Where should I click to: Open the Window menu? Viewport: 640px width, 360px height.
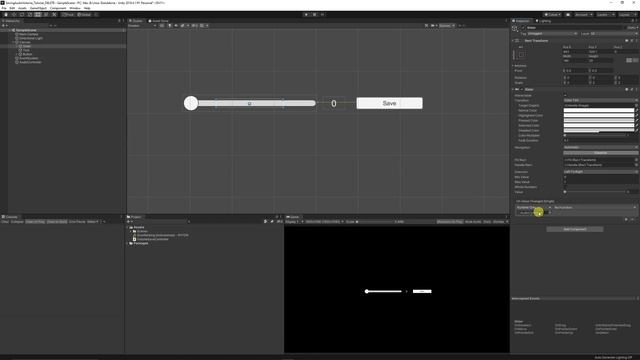[75, 8]
